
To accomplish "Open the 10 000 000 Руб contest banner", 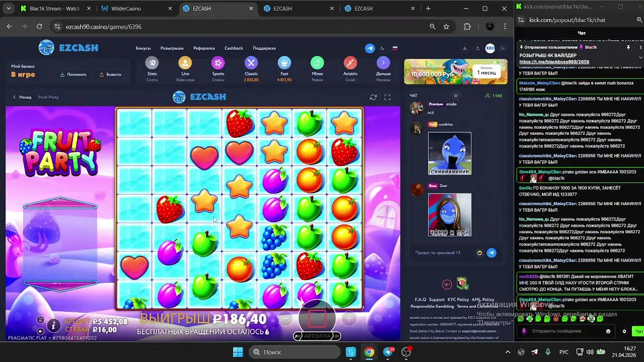I will pyautogui.click(x=455, y=71).
